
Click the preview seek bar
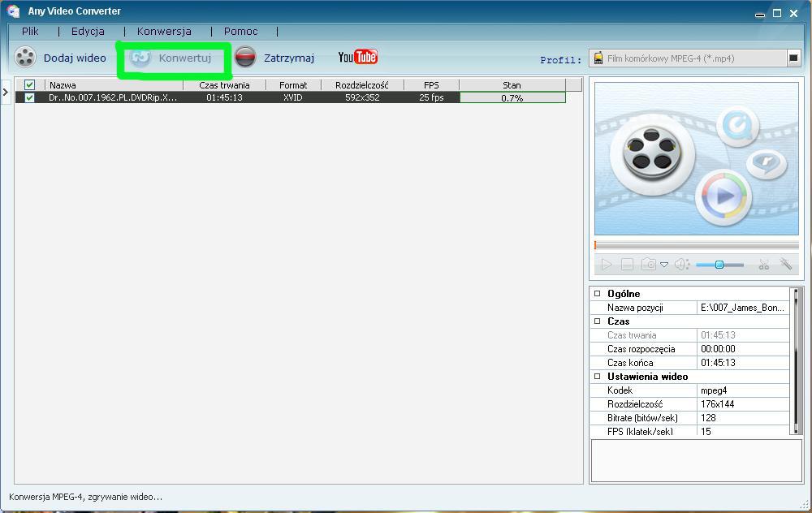point(697,245)
